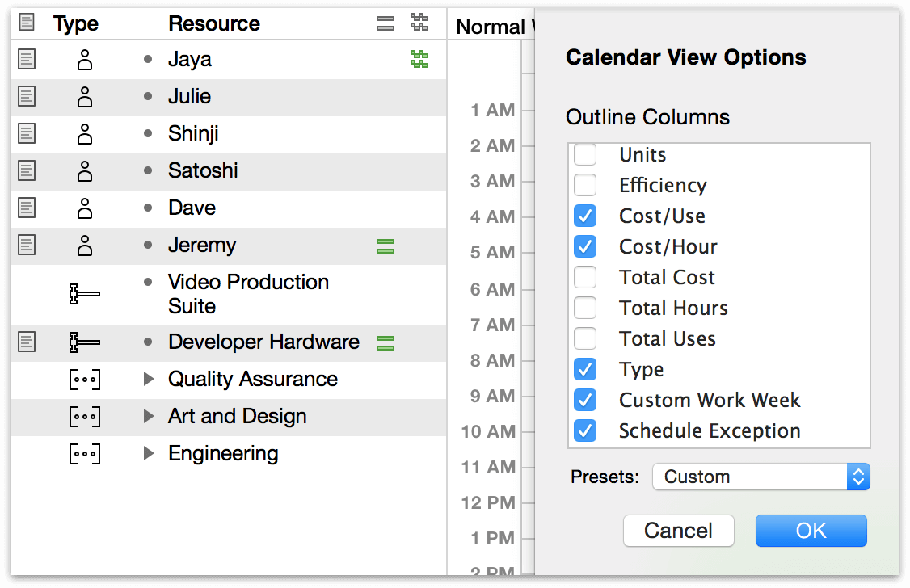Screen dimensions: 910x588
Task: Select the Satoshi resource row
Action: tap(202, 171)
